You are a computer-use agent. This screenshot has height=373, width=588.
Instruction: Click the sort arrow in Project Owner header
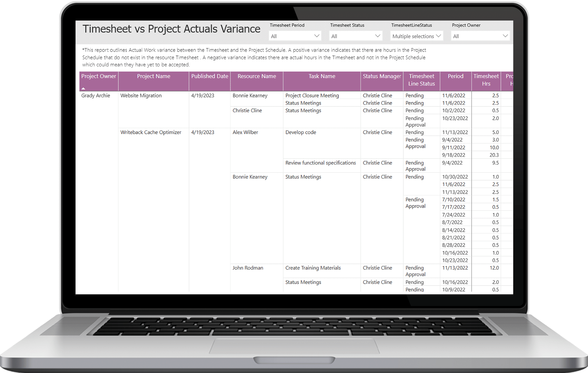(83, 89)
